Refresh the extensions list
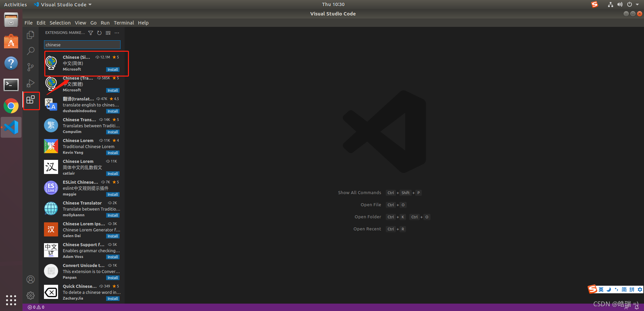The height and width of the screenshot is (311, 644). [x=99, y=33]
